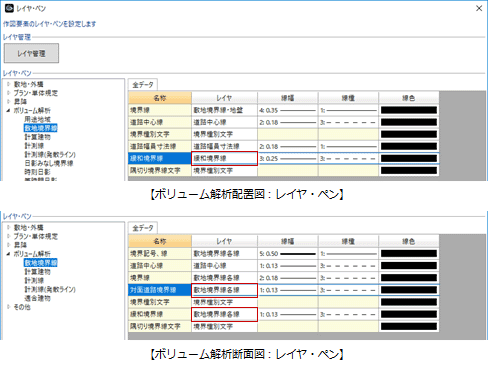Collapse ボリューム解析 in the 断面図 panel tree
The image size is (488, 369).
point(9,254)
